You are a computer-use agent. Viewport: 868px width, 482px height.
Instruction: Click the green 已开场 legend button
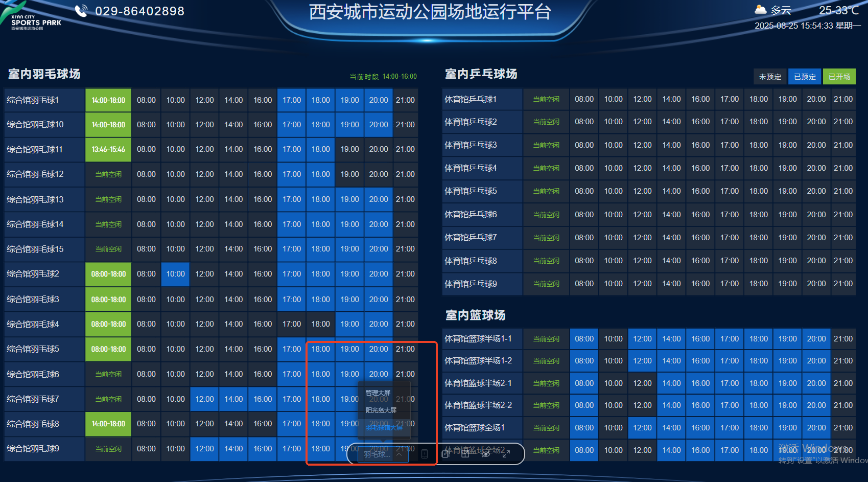[x=839, y=77]
